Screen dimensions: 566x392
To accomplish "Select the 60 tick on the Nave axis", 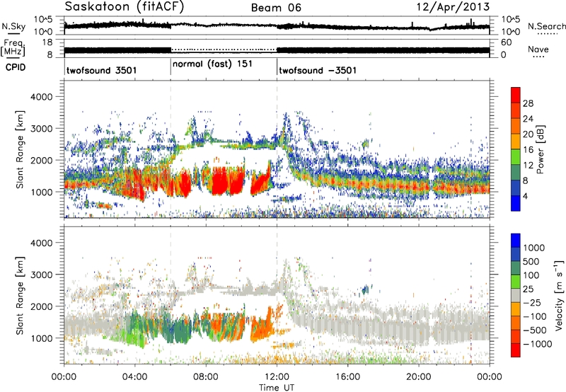I will click(x=507, y=42).
